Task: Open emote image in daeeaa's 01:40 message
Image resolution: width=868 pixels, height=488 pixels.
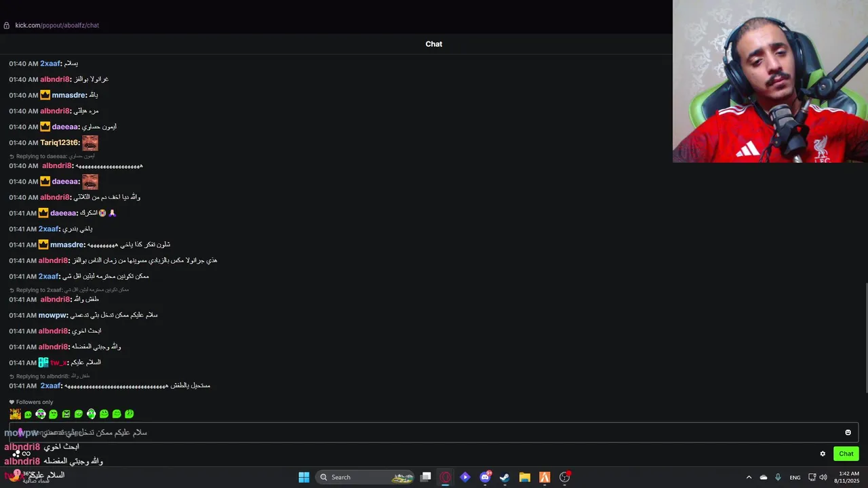Action: click(x=90, y=182)
